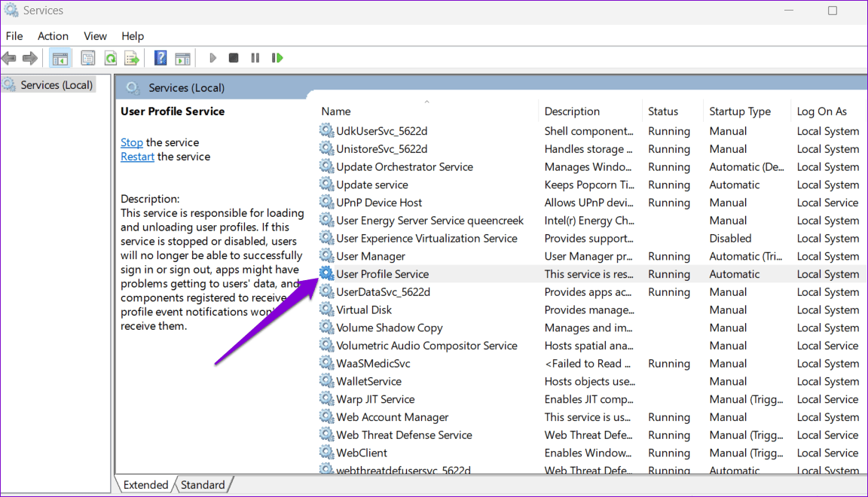868x497 pixels.
Task: Open the blue Help toolbar icon
Action: coord(160,57)
